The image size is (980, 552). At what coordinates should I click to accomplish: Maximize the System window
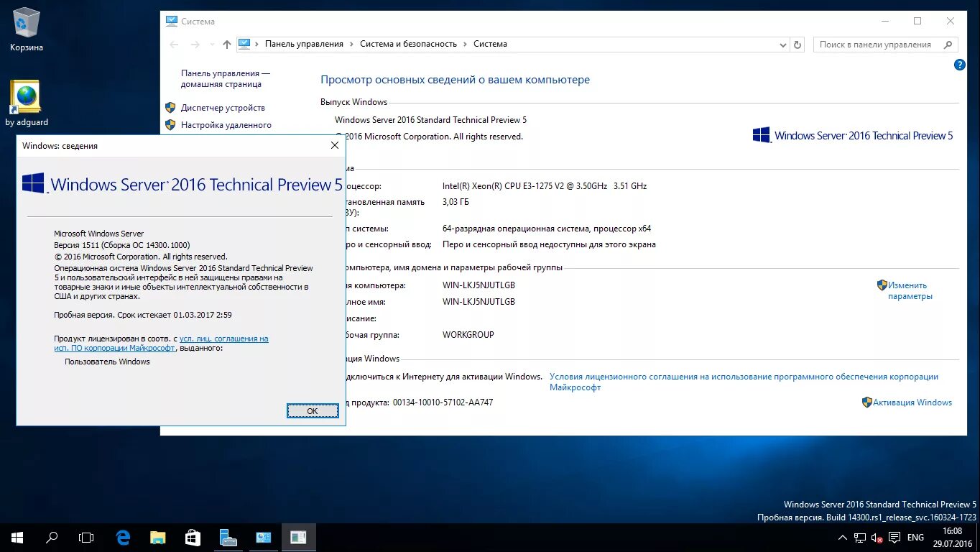[917, 21]
